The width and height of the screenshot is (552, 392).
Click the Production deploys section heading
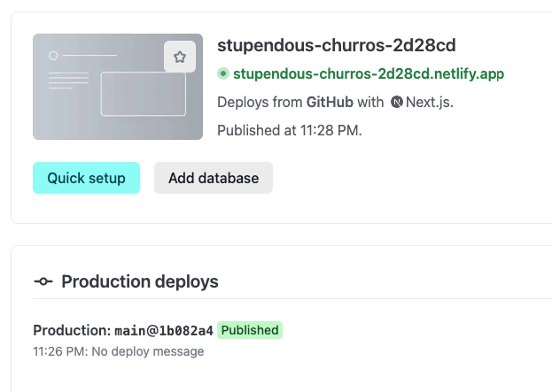[x=140, y=281]
